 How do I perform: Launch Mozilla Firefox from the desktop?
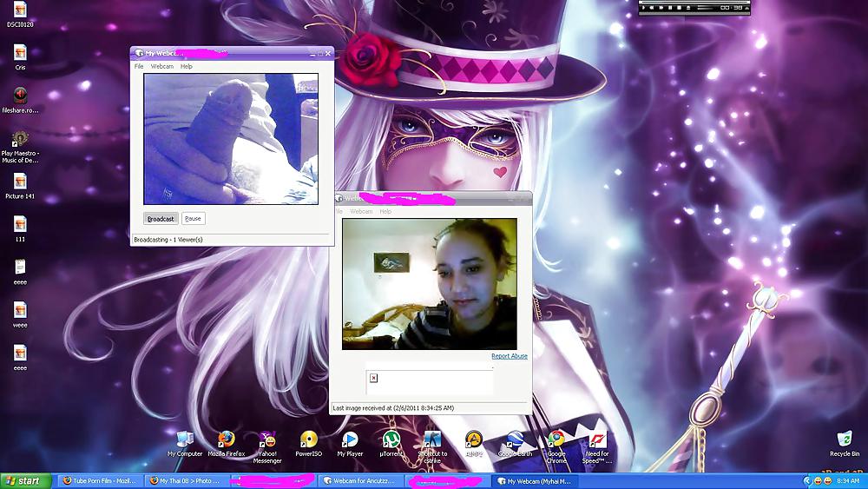[x=226, y=444]
